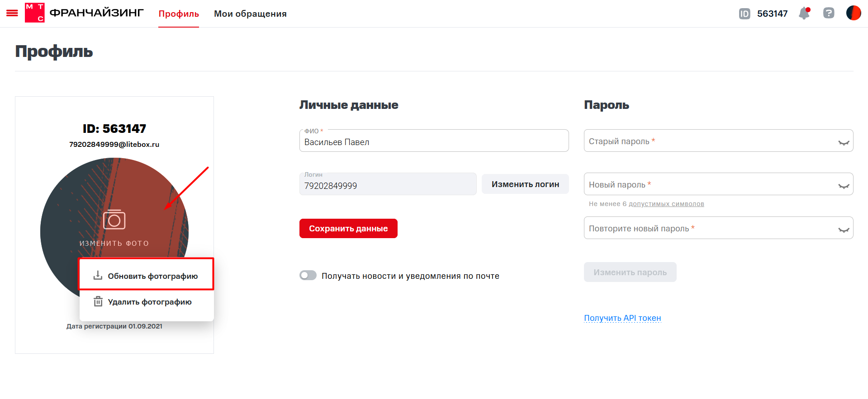This screenshot has width=868, height=399.
Task: Click the ID badge icon in header
Action: (x=744, y=14)
